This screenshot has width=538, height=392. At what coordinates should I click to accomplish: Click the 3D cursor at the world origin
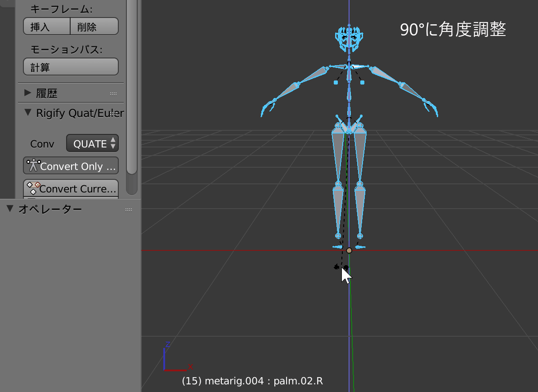[x=349, y=249]
